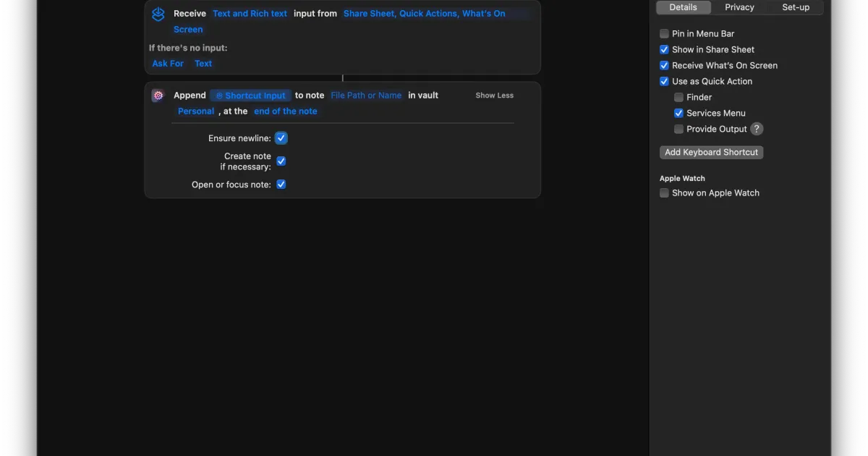
Task: Open help for Provide Output option
Action: click(x=757, y=129)
